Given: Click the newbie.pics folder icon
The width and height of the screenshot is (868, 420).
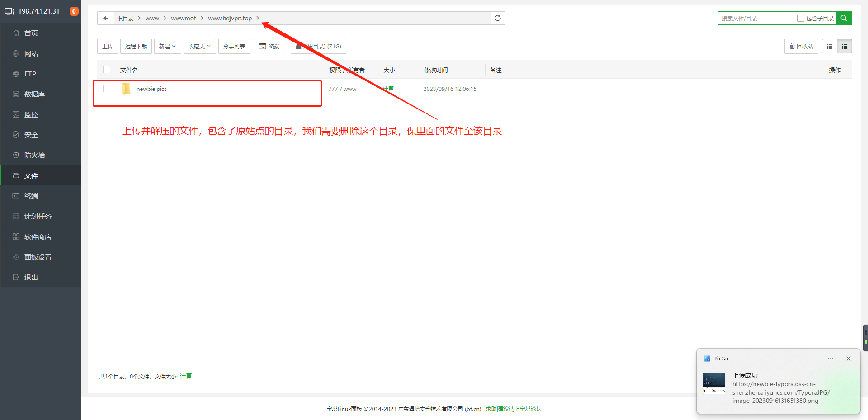Looking at the screenshot, I should [x=126, y=89].
